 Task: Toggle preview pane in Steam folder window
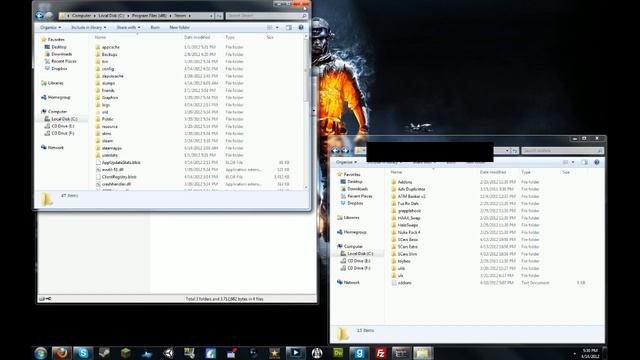tap(289, 27)
